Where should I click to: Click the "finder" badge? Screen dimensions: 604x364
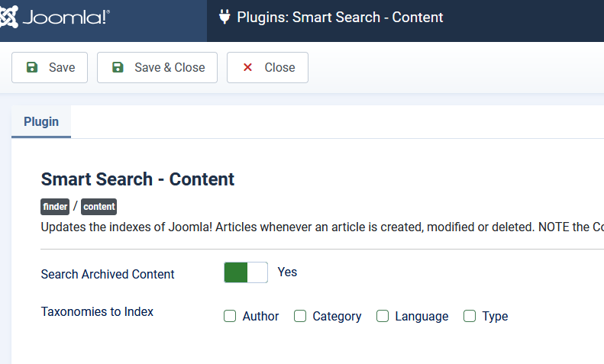55,206
